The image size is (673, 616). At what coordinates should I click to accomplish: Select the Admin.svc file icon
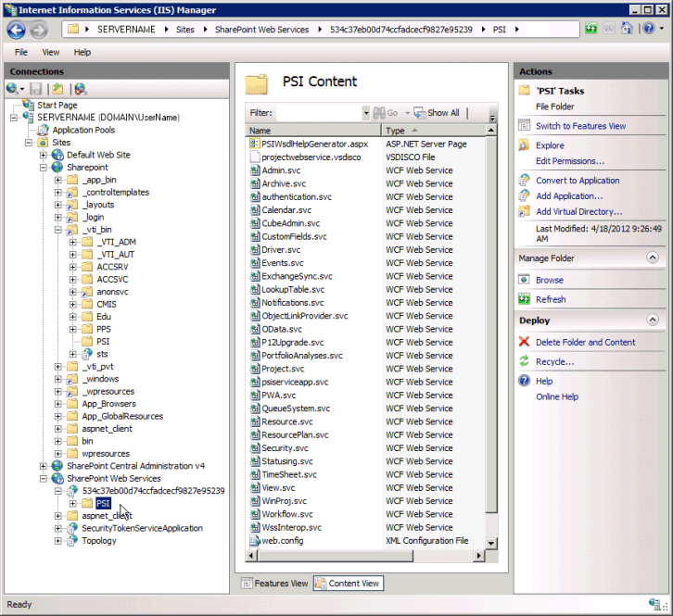point(255,170)
